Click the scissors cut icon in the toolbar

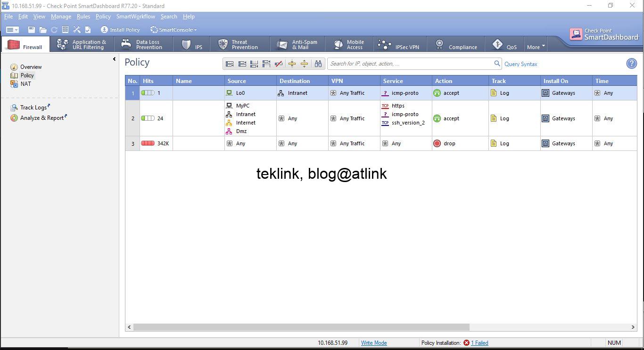point(77,29)
